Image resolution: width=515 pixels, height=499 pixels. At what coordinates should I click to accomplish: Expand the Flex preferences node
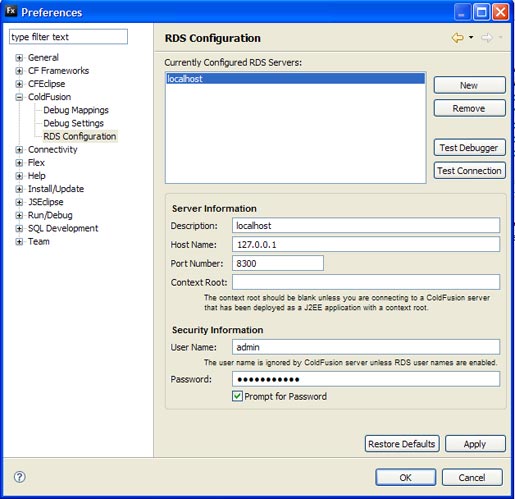coord(19,163)
